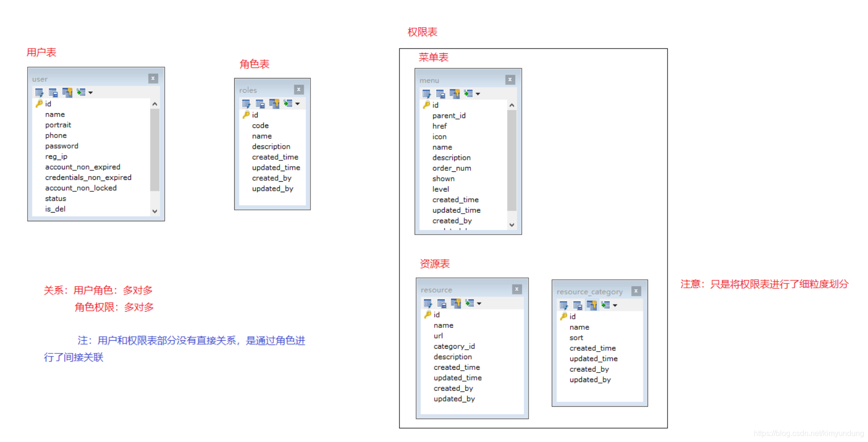Screen dimensions: 868x442
Task: Open the toolbar dropdown arrow in resource table
Action: pyautogui.click(x=479, y=304)
